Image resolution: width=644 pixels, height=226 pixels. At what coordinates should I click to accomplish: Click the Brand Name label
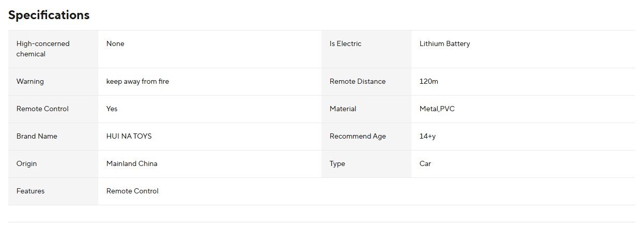click(37, 137)
